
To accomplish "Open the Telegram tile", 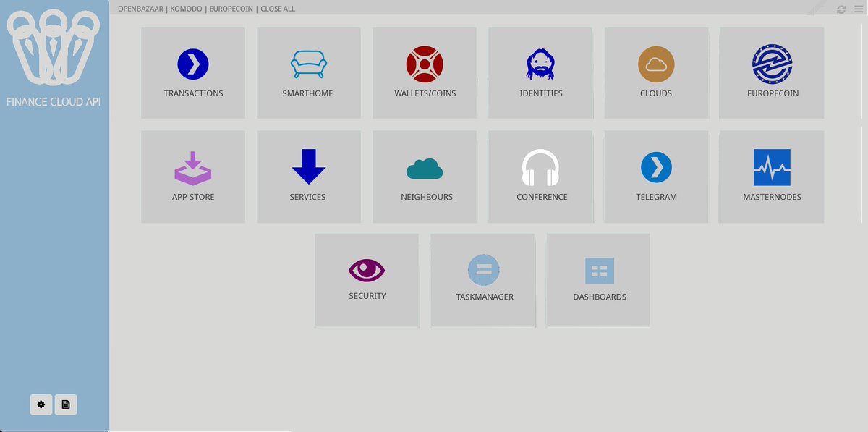I will click(656, 177).
